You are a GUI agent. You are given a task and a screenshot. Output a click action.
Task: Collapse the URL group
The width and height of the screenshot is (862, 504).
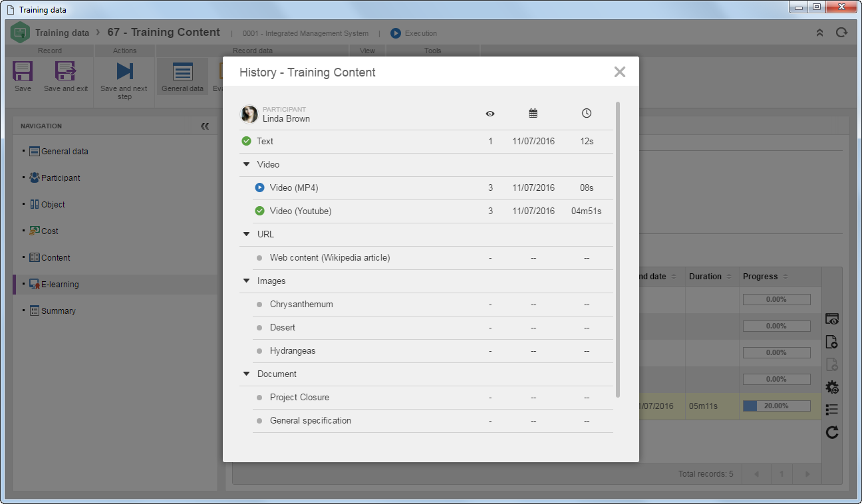coord(246,234)
